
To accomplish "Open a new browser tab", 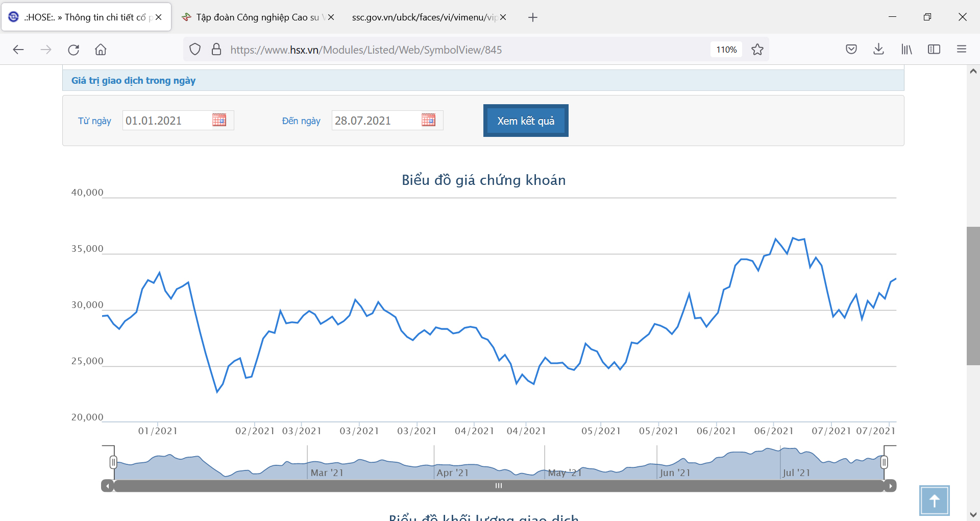I will point(533,17).
